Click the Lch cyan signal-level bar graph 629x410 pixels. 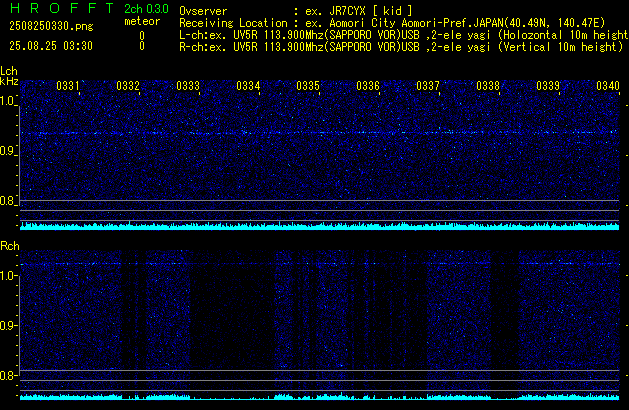(319, 226)
